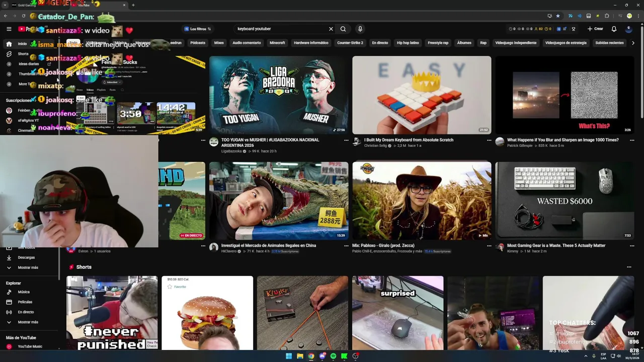Open Chrome three-dot menu

coord(637,16)
